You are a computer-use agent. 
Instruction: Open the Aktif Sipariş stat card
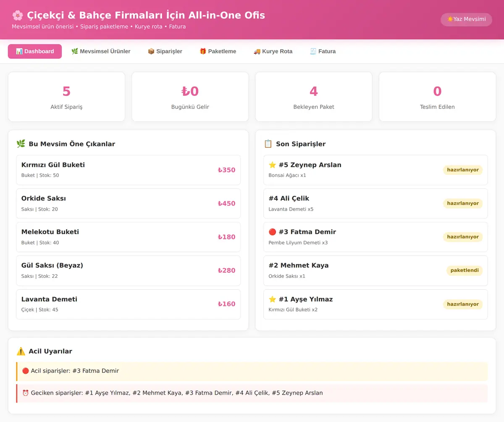[x=66, y=97]
